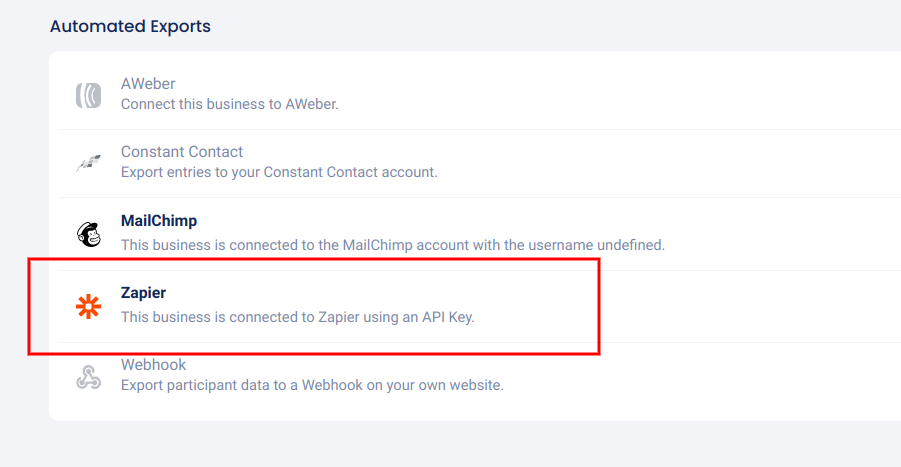Open the MailChimp integration title
Screen dimensions: 901x467
click(x=159, y=221)
